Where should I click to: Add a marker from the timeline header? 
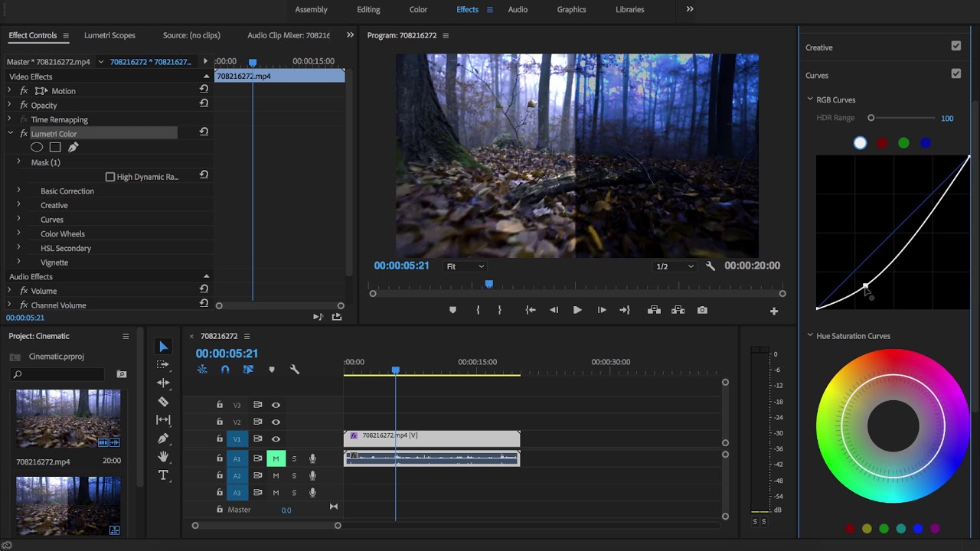272,370
